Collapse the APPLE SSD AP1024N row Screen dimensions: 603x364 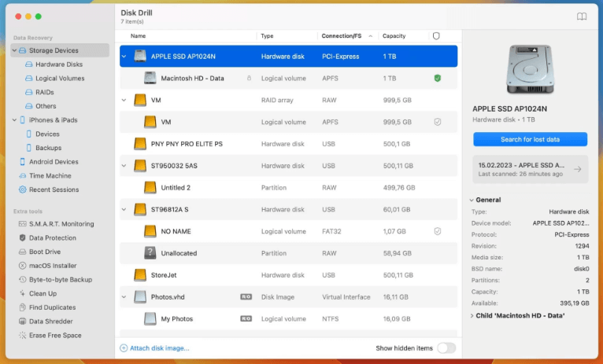coord(124,57)
